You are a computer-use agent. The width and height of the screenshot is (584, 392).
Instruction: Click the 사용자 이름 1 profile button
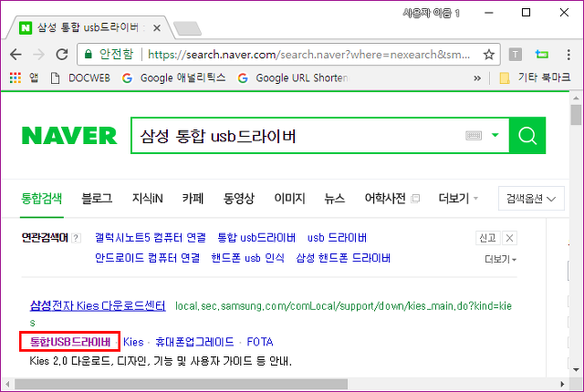(x=432, y=14)
